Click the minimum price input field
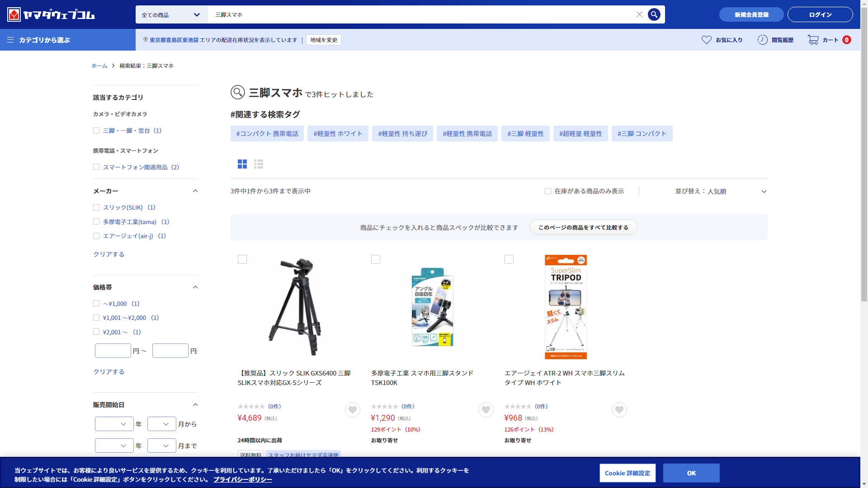Viewport: 868px width, 488px height. tap(113, 351)
